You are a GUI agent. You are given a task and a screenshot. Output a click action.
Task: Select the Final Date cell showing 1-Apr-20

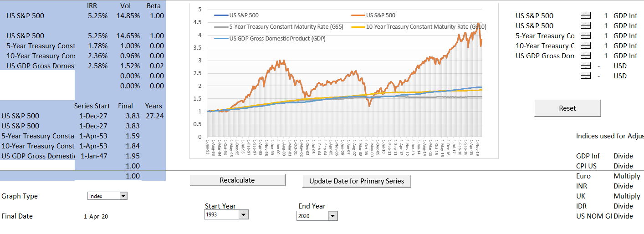[96, 217]
